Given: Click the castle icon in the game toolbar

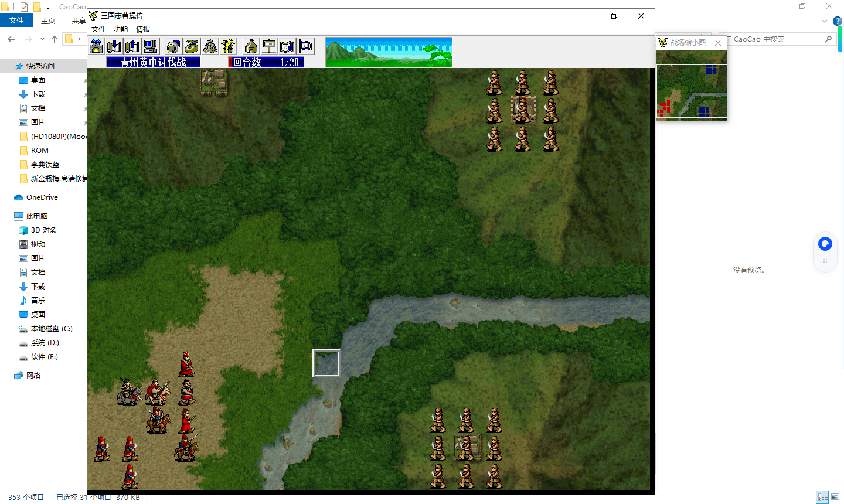Looking at the screenshot, I should coord(97,46).
